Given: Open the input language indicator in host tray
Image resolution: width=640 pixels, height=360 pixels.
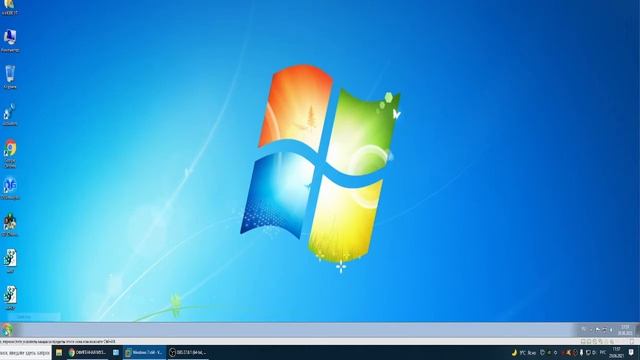Looking at the screenshot, I should point(602,352).
